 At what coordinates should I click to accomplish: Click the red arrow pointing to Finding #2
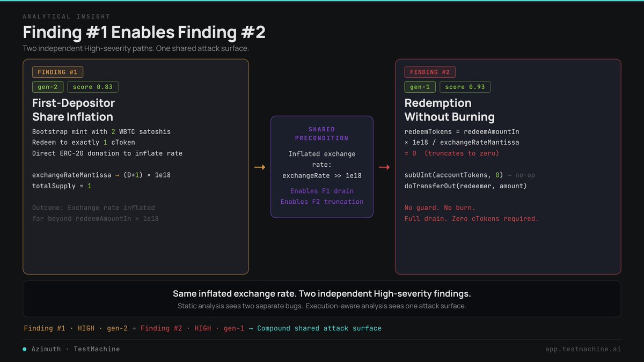(384, 167)
